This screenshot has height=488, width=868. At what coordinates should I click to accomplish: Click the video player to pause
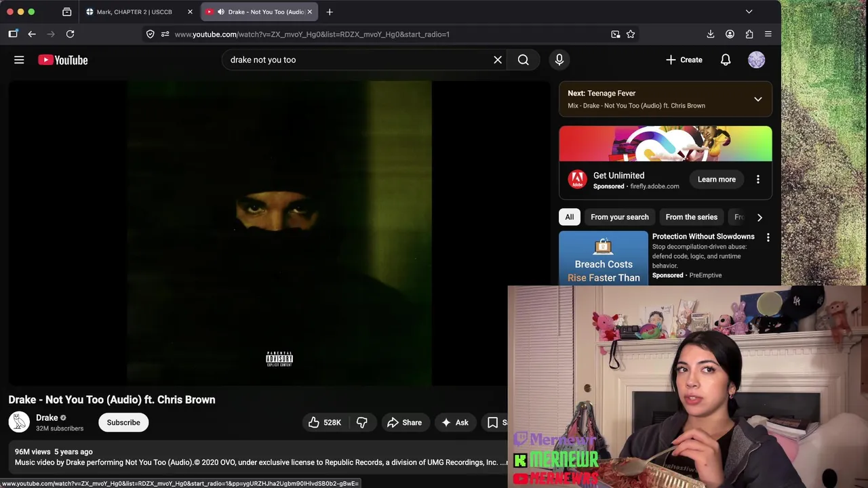279,232
